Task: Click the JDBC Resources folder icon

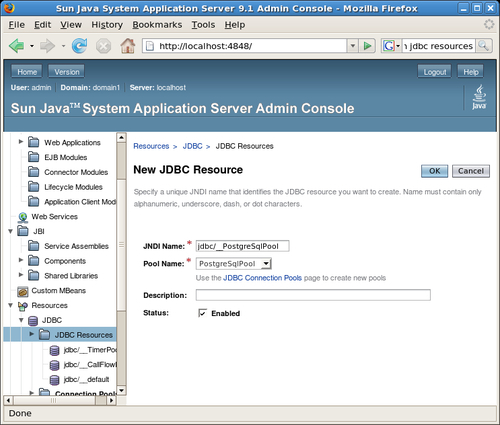Action: tap(44, 335)
